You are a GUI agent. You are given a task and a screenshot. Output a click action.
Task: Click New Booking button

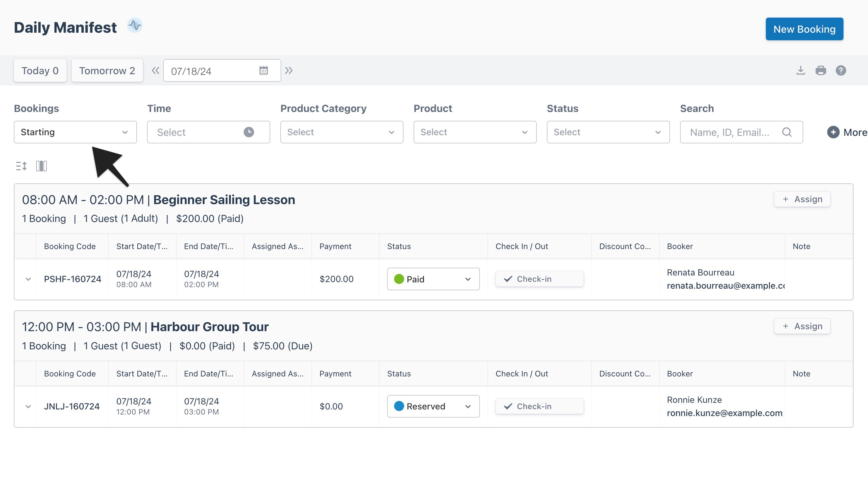tap(804, 29)
